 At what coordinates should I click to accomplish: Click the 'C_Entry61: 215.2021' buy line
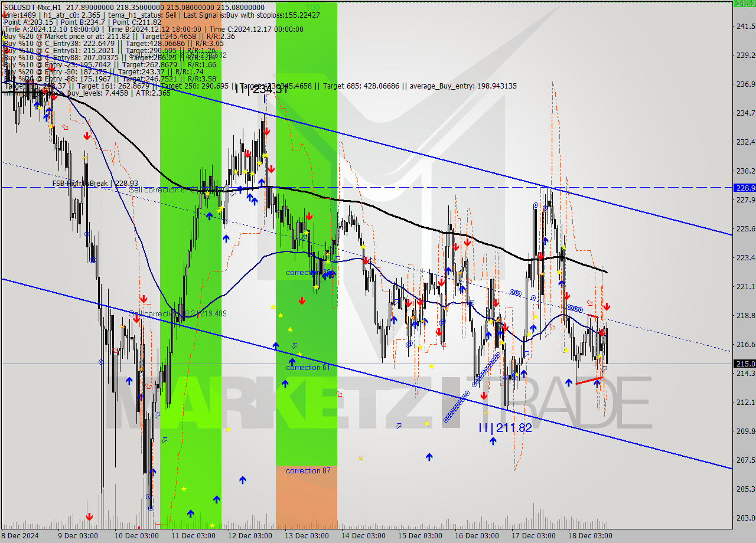110,50
